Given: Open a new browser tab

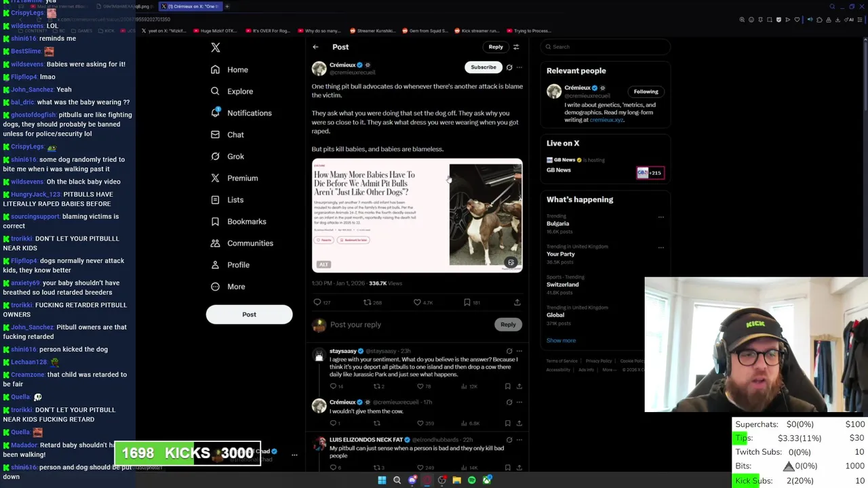Looking at the screenshot, I should pyautogui.click(x=227, y=6).
